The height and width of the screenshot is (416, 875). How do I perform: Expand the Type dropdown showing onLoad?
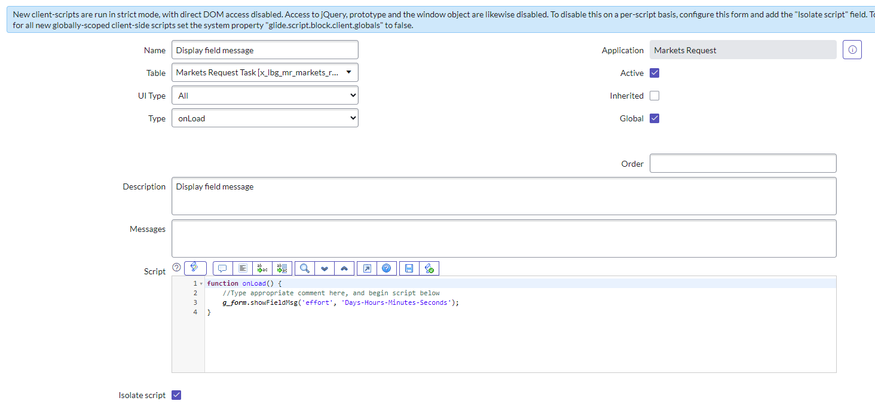(264, 119)
